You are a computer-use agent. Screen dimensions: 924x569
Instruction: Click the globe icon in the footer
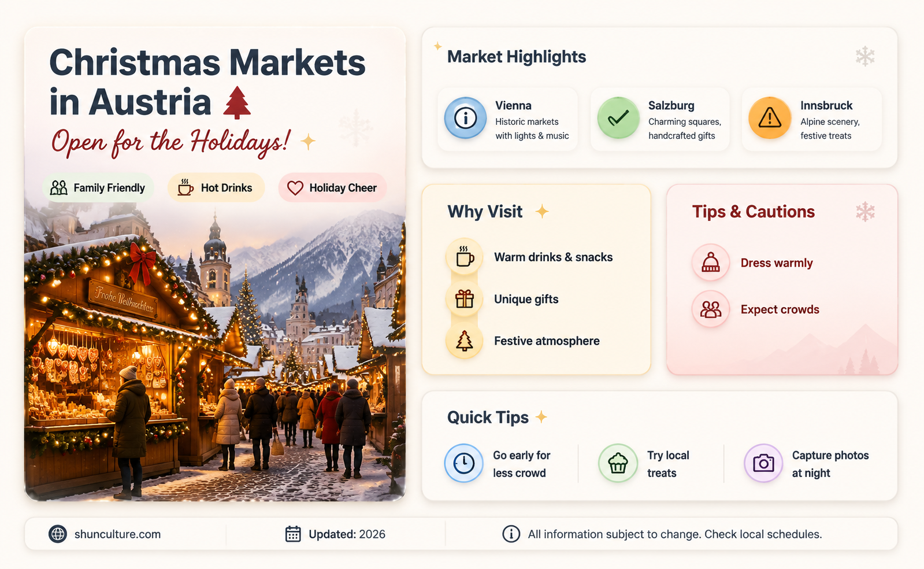pos(58,534)
